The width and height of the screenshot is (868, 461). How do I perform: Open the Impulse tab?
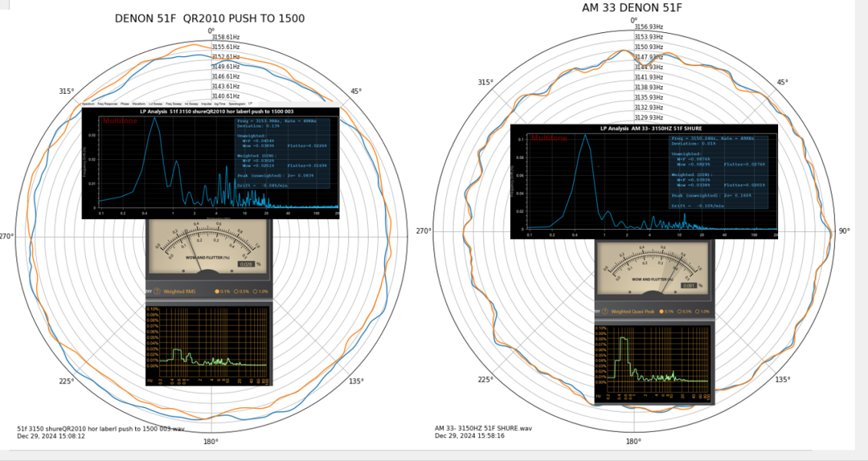(x=207, y=104)
